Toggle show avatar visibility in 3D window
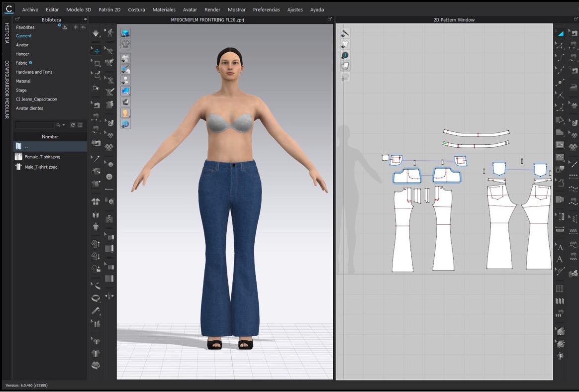This screenshot has width=579, height=392. pyautogui.click(x=126, y=80)
